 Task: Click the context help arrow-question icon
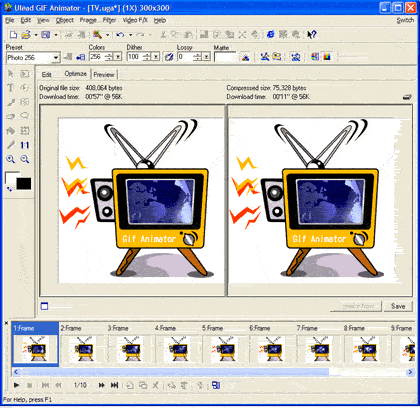(x=311, y=34)
